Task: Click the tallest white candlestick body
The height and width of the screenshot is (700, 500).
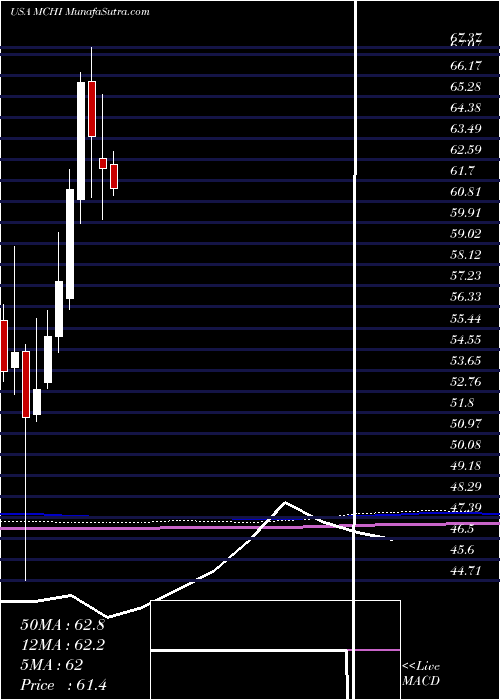Action: [x=81, y=141]
